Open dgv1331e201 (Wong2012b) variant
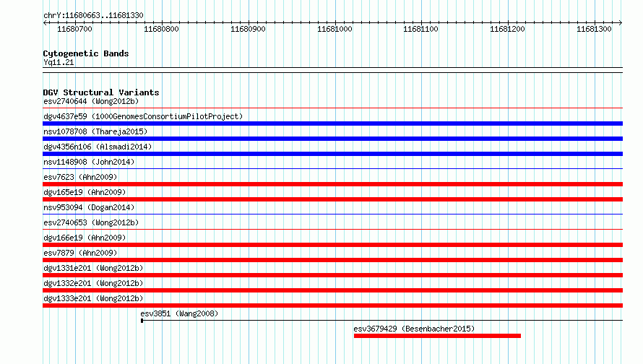 pyautogui.click(x=93, y=268)
